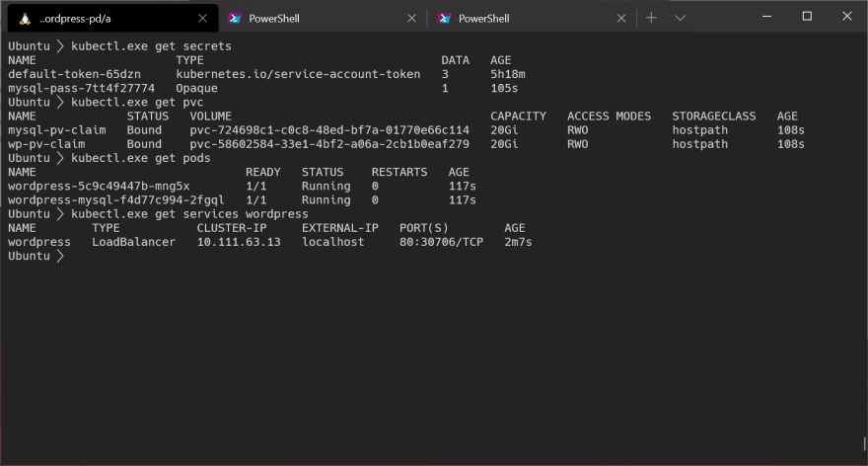Maximize the terminal window
This screenshot has height=466, width=868.
807,17
